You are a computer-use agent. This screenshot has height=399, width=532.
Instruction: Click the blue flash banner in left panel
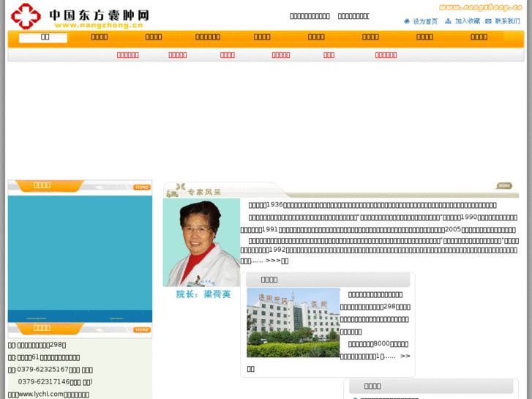(80, 258)
